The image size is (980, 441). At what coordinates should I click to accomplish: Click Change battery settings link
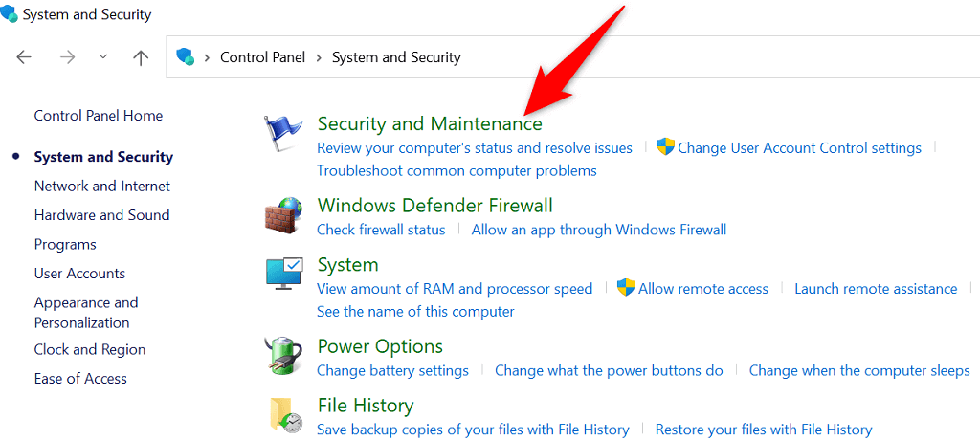392,370
